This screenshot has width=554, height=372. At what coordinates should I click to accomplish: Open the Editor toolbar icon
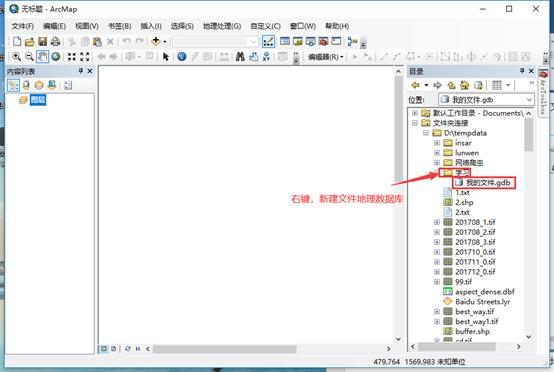pyautogui.click(x=269, y=41)
